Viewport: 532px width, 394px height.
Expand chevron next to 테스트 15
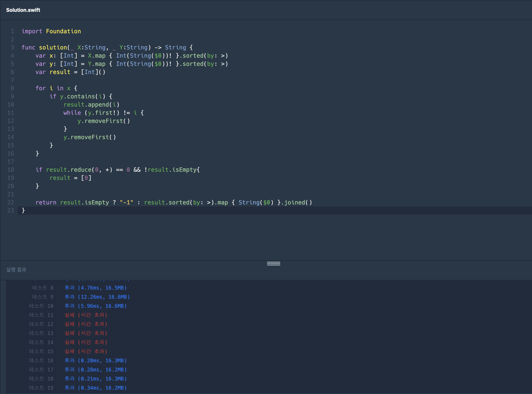click(58, 351)
